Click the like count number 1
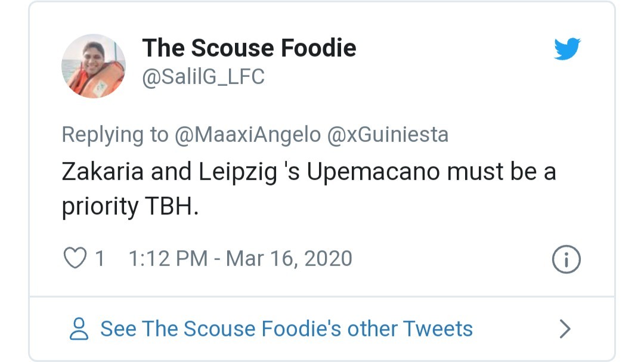 (98, 258)
